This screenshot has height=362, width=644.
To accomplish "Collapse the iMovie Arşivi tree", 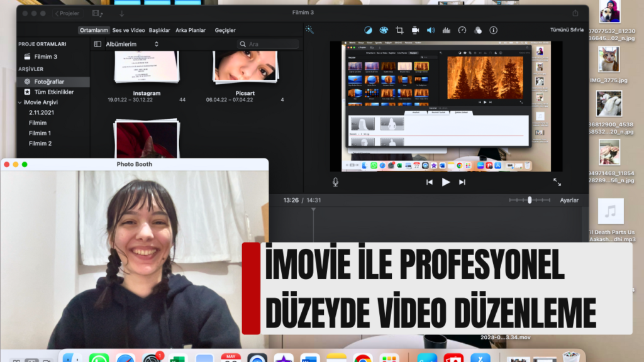I will coord(20,102).
